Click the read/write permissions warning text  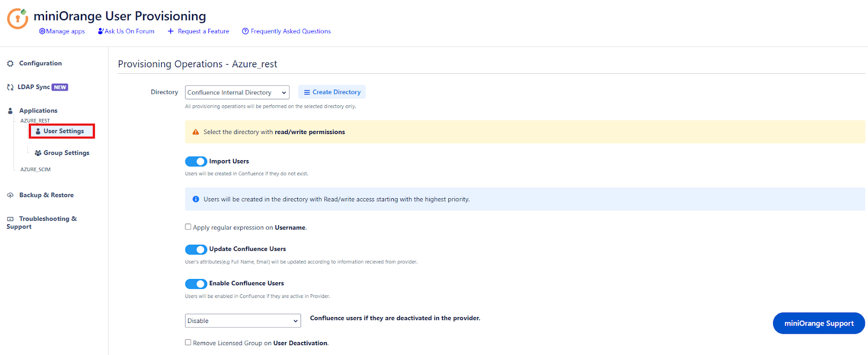tap(274, 132)
